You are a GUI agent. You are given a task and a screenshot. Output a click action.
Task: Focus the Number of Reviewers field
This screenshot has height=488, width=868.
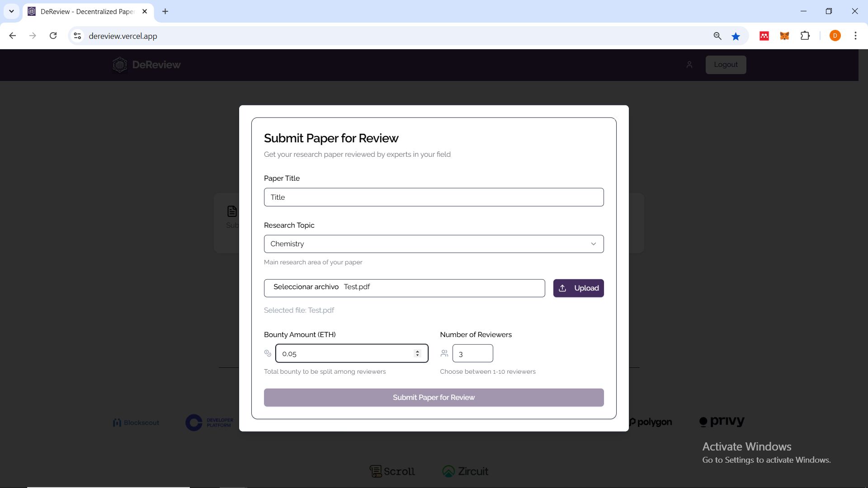coord(472,353)
